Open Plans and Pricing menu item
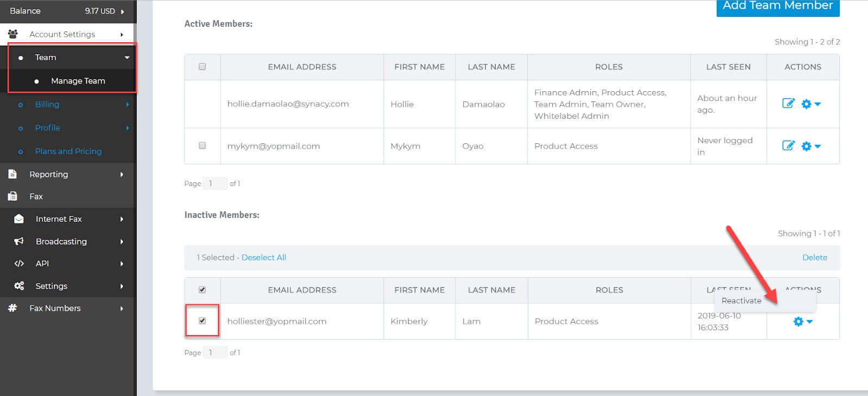Screen dimensions: 868x396 point(68,151)
